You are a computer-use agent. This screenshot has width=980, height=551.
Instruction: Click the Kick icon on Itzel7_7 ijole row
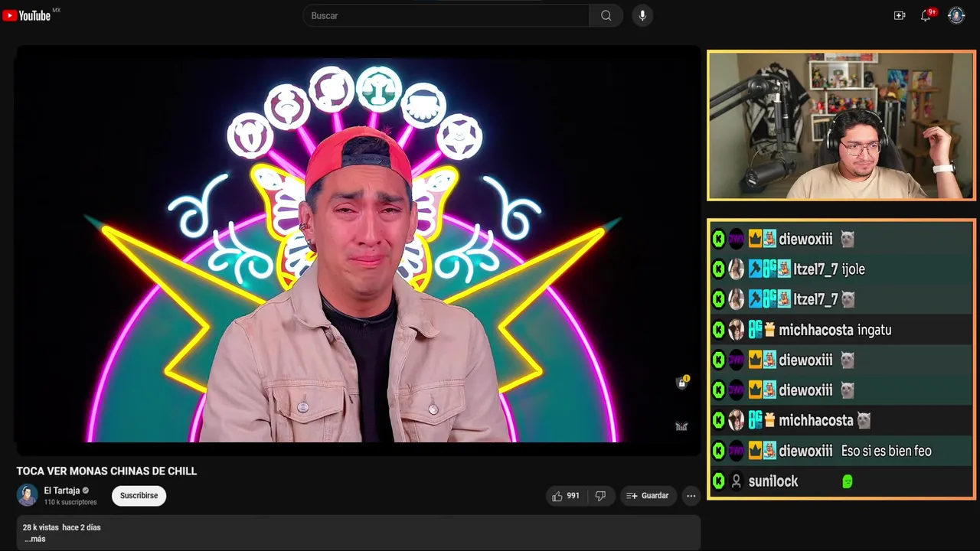(x=718, y=269)
